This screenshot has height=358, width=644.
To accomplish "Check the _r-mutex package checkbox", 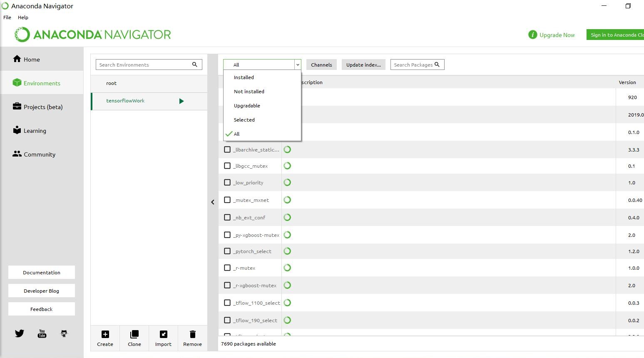I will coord(227,268).
